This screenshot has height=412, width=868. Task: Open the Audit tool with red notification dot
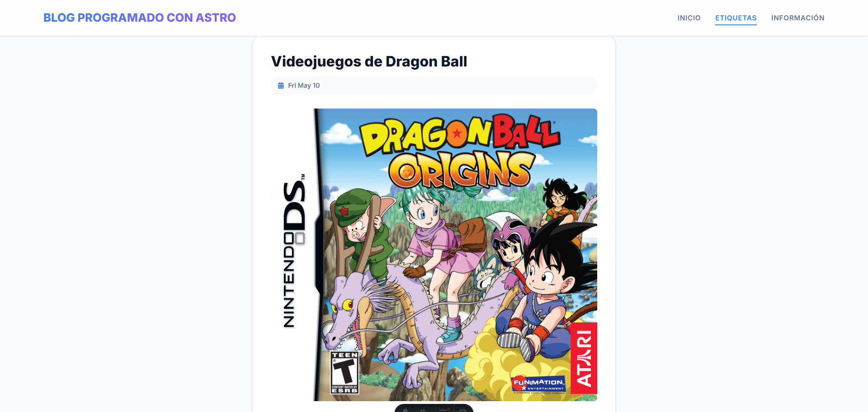pos(443,410)
